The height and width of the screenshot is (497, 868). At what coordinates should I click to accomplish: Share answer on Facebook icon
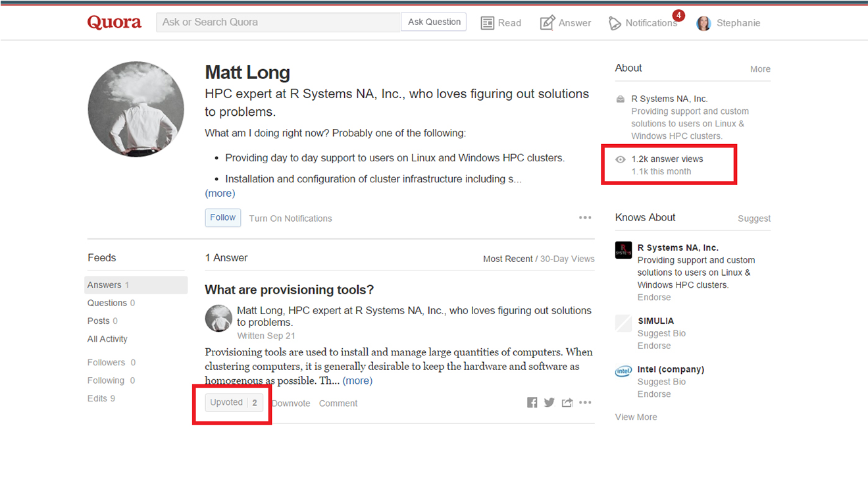click(x=532, y=403)
